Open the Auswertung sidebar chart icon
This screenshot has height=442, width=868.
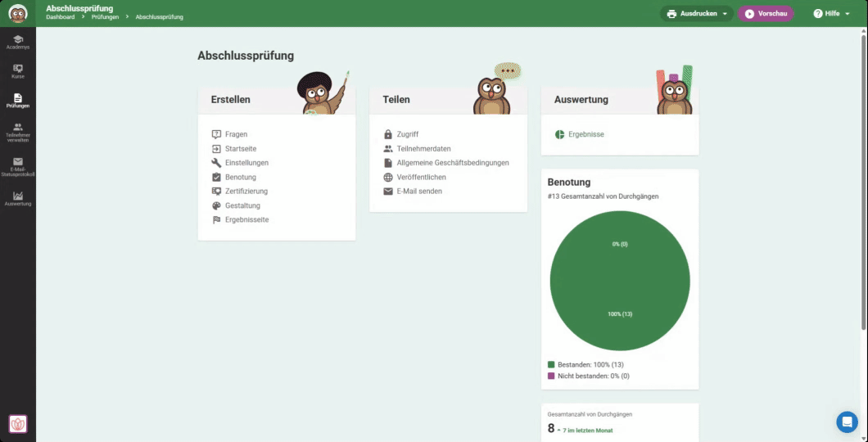click(x=18, y=198)
